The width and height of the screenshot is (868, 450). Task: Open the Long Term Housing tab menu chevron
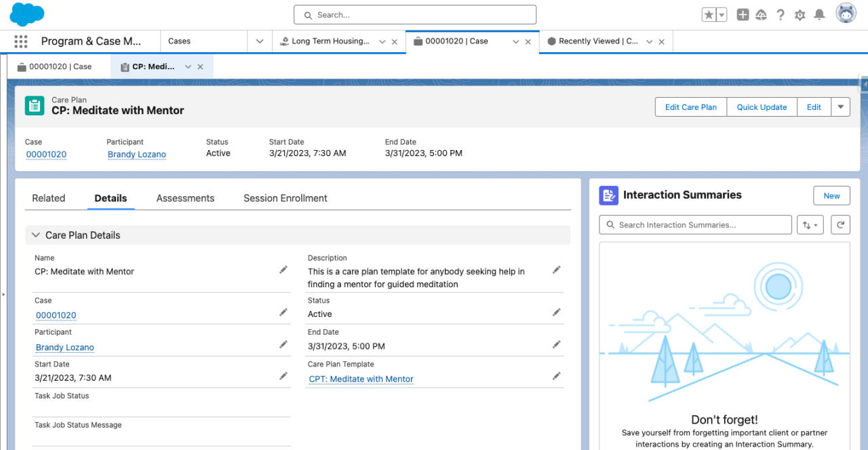point(382,42)
